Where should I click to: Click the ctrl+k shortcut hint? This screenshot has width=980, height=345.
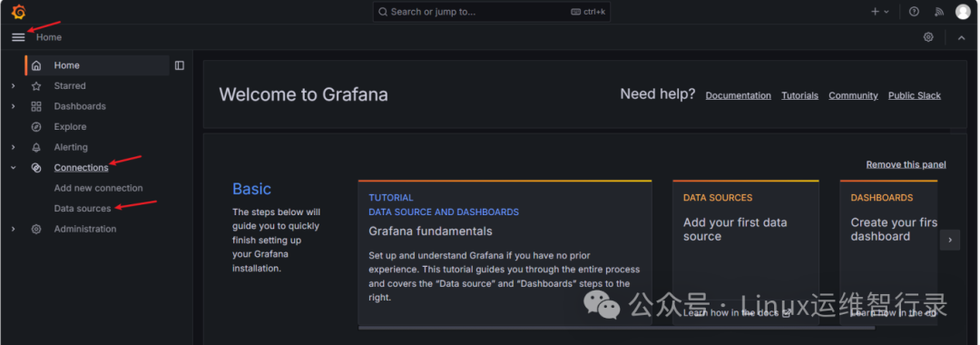[588, 12]
